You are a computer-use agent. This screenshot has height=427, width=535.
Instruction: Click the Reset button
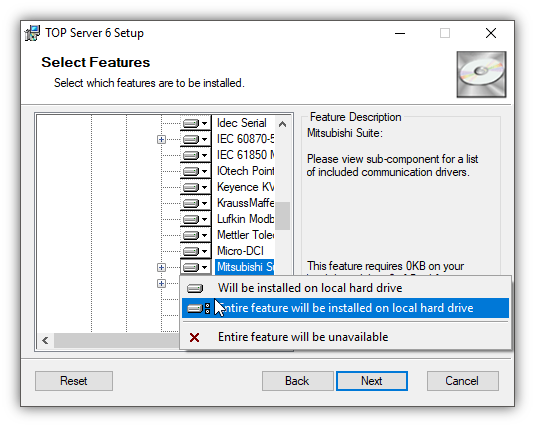[x=74, y=381]
